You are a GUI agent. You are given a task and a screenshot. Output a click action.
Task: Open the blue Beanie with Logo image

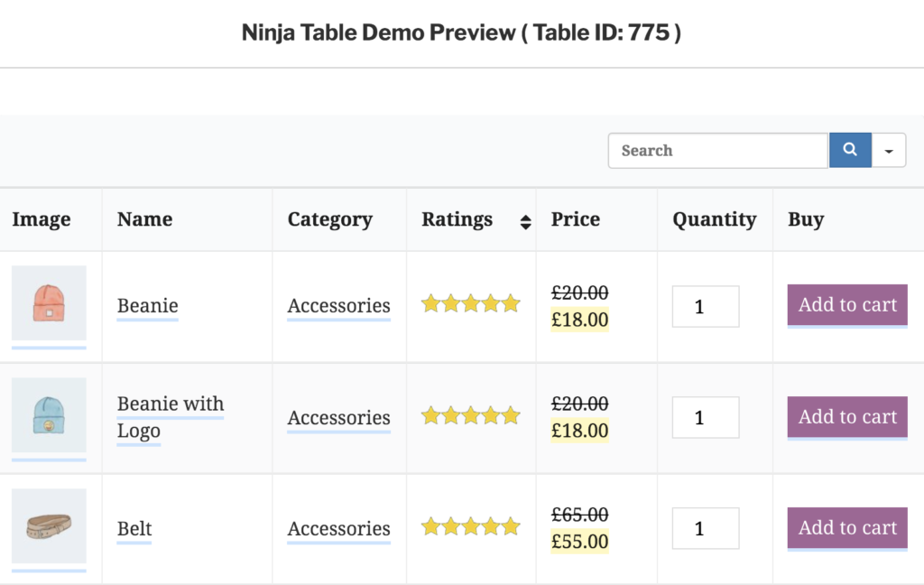pyautogui.click(x=49, y=415)
